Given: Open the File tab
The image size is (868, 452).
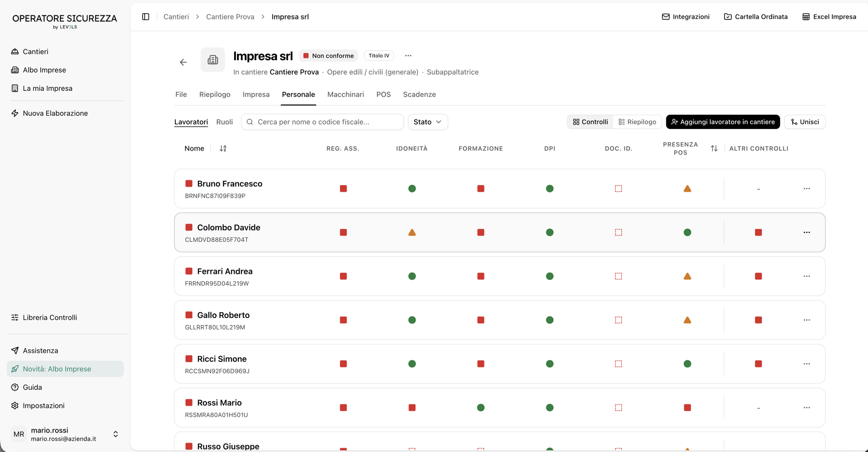Looking at the screenshot, I should pos(181,95).
